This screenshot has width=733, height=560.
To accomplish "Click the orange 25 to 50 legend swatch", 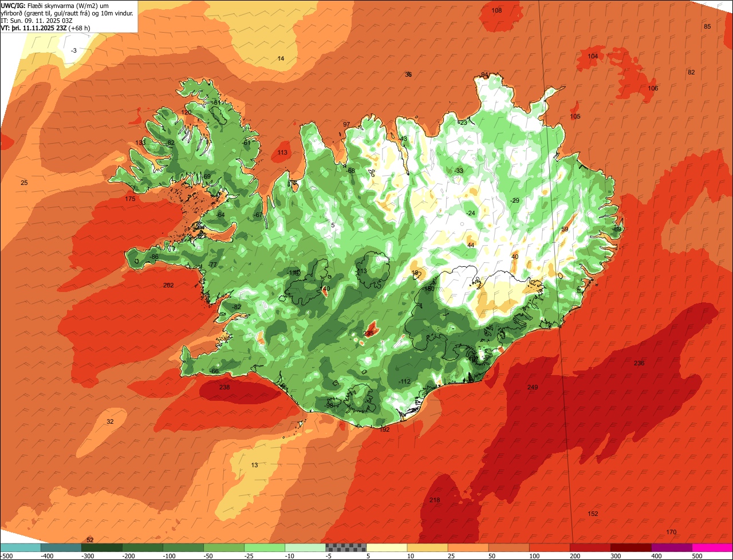I will pyautogui.click(x=468, y=547).
